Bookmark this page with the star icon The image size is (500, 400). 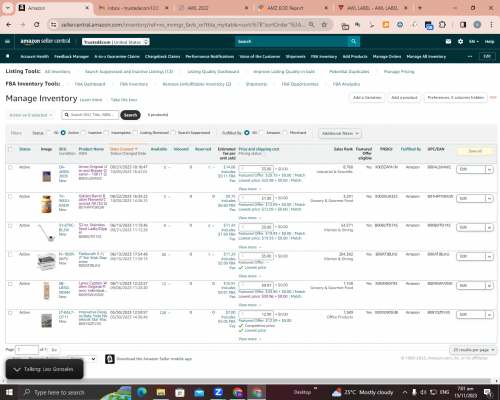pyautogui.click(x=324, y=25)
